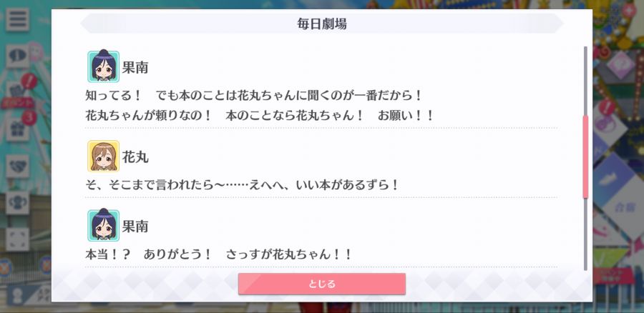
Task: Click Hanamaru's avatar icon
Action: point(103,156)
